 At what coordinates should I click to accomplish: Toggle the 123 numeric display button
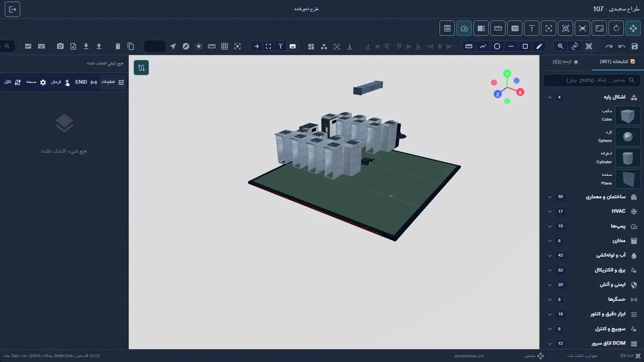click(515, 28)
